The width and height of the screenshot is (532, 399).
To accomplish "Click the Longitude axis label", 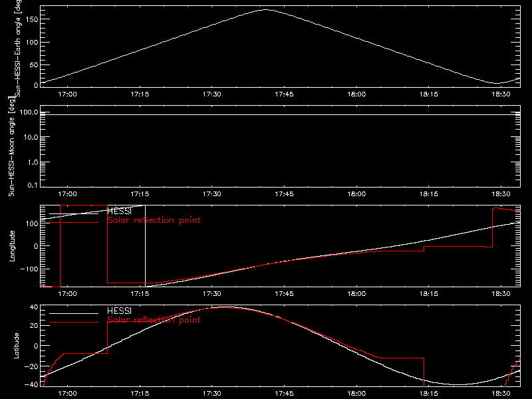I will (x=12, y=246).
